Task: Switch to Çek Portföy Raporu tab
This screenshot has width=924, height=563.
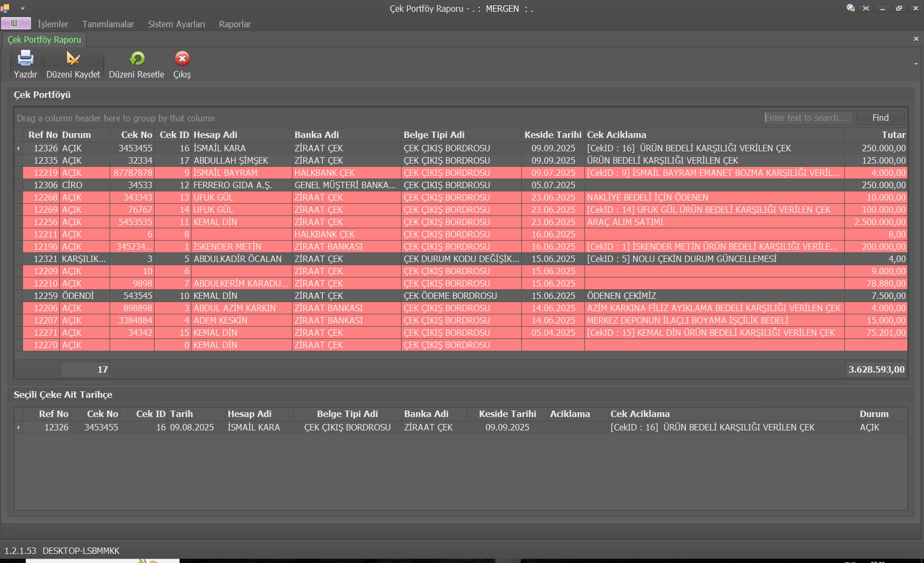Action: coord(44,40)
